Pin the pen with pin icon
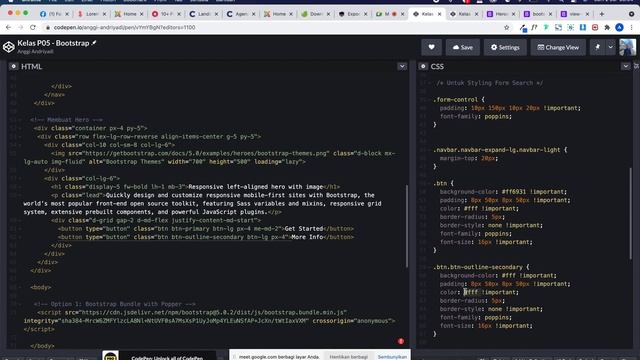 pyautogui.click(x=598, y=47)
